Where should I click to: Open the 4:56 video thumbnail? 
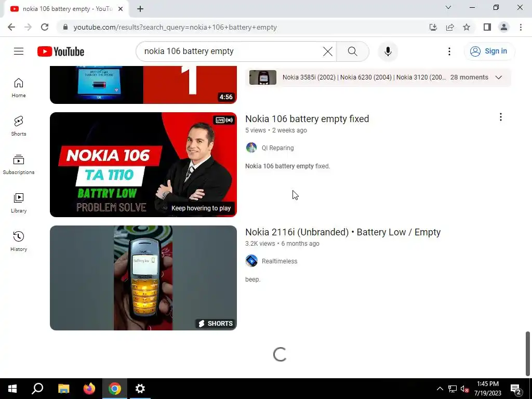point(143,85)
